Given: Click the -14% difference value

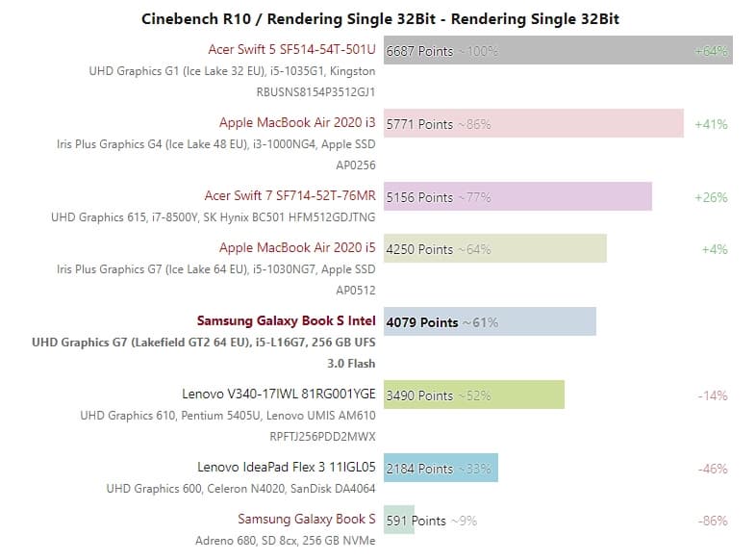Looking at the screenshot, I should 712,395.
